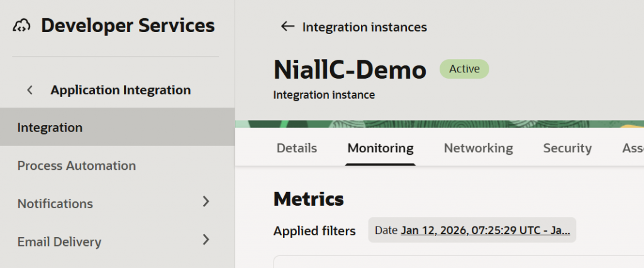Go to the Security tab
This screenshot has width=644, height=268.
coord(567,148)
